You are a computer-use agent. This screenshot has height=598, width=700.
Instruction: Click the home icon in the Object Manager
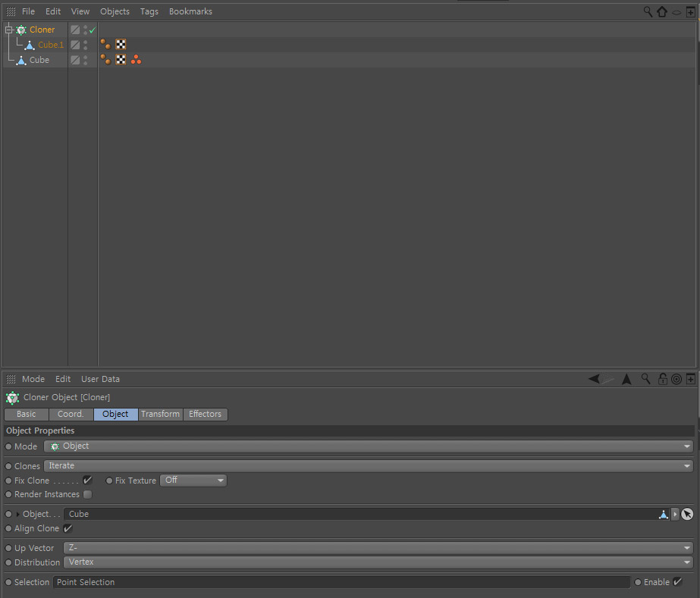(662, 11)
